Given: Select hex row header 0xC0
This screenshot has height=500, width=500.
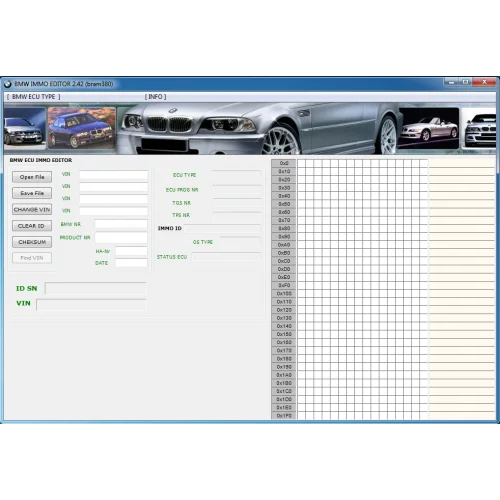Looking at the screenshot, I should (284, 261).
